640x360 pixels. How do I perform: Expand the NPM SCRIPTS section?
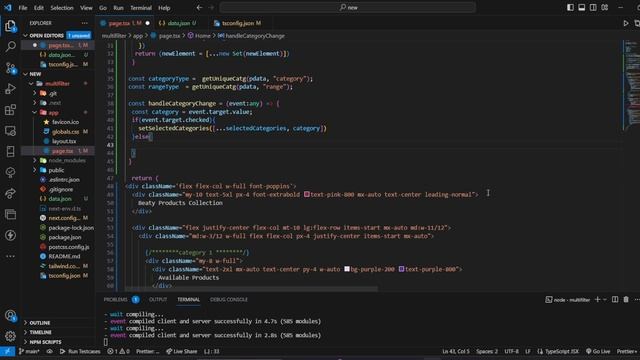click(25, 342)
